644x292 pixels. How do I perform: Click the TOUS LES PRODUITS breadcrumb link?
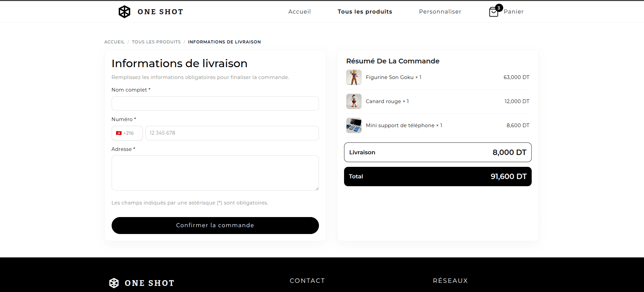click(x=156, y=42)
